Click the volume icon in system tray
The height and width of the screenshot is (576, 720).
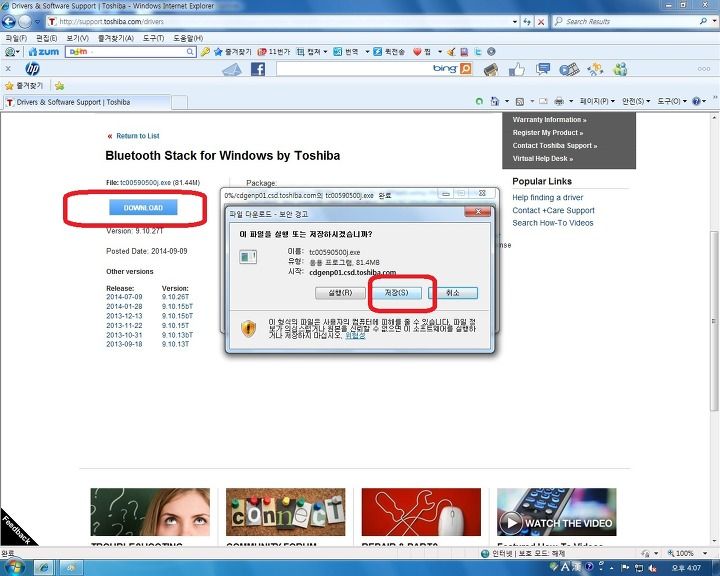click(x=652, y=568)
